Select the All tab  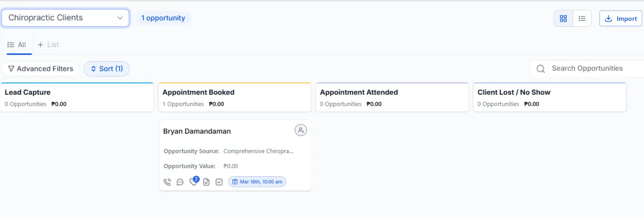pos(17,45)
